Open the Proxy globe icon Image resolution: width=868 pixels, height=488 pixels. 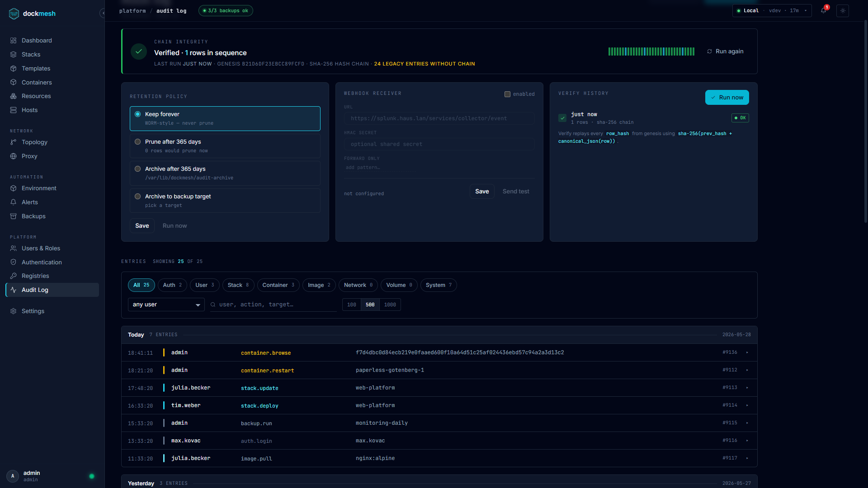(x=13, y=156)
